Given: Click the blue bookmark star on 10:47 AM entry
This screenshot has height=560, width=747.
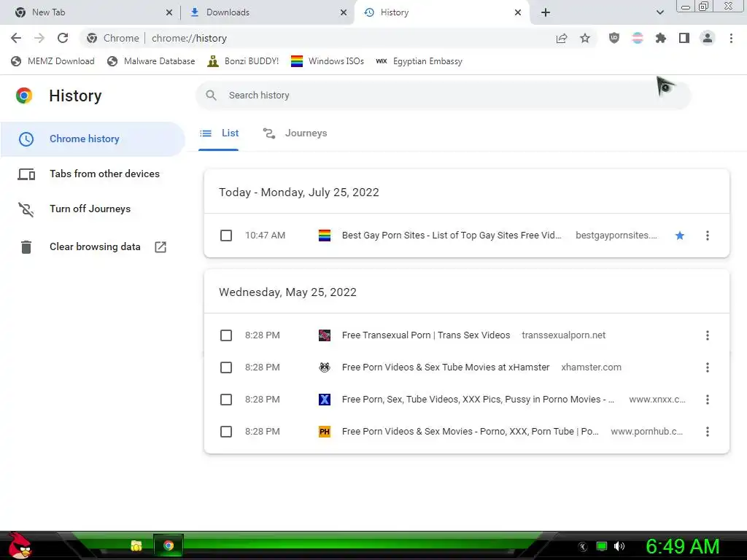Looking at the screenshot, I should pyautogui.click(x=680, y=236).
